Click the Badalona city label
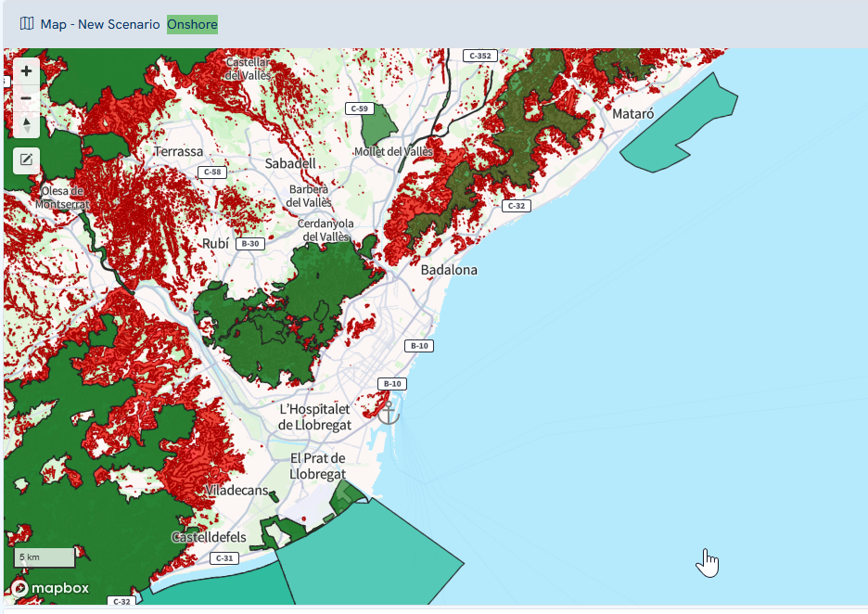The height and width of the screenshot is (614, 868). pyautogui.click(x=449, y=270)
